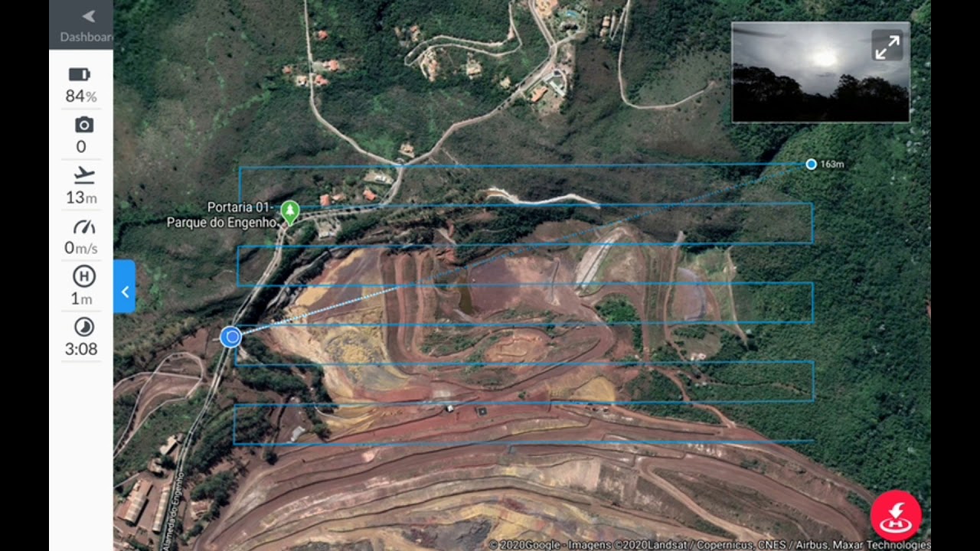Tap the camera photo count icon
Screen dimensions: 980x551
click(x=83, y=125)
